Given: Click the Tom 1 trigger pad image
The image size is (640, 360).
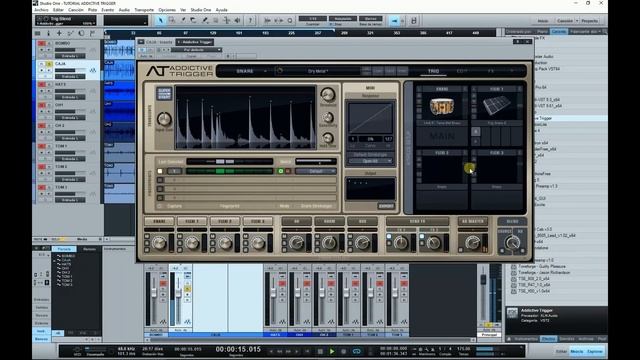Looking at the screenshot, I should [497, 106].
